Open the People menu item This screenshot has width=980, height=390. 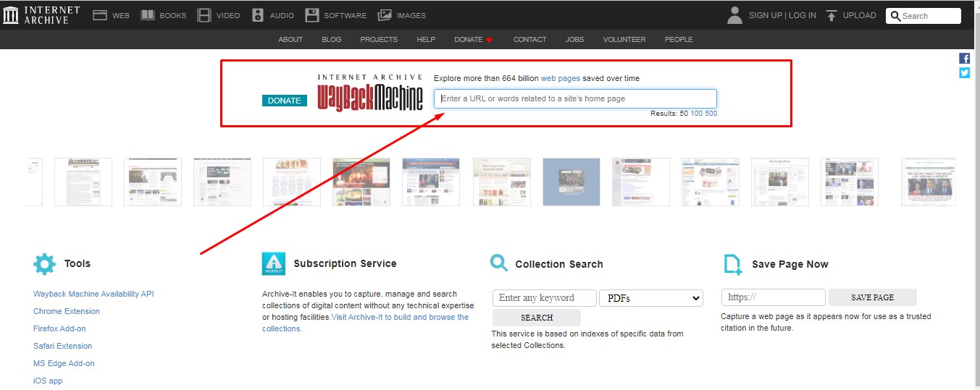(x=679, y=40)
